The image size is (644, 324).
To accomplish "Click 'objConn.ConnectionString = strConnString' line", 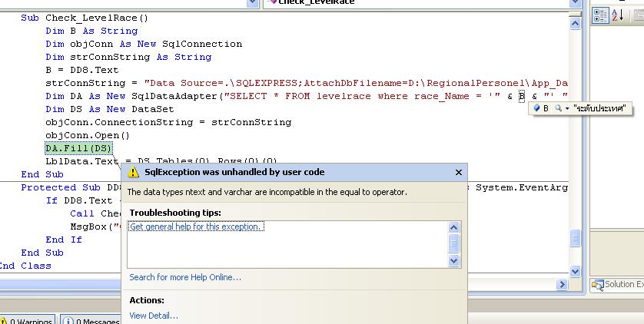I will pos(168,122).
